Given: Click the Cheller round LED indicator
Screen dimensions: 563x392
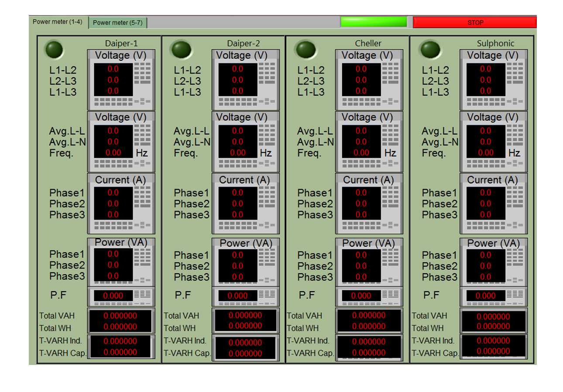Looking at the screenshot, I should tap(306, 50).
